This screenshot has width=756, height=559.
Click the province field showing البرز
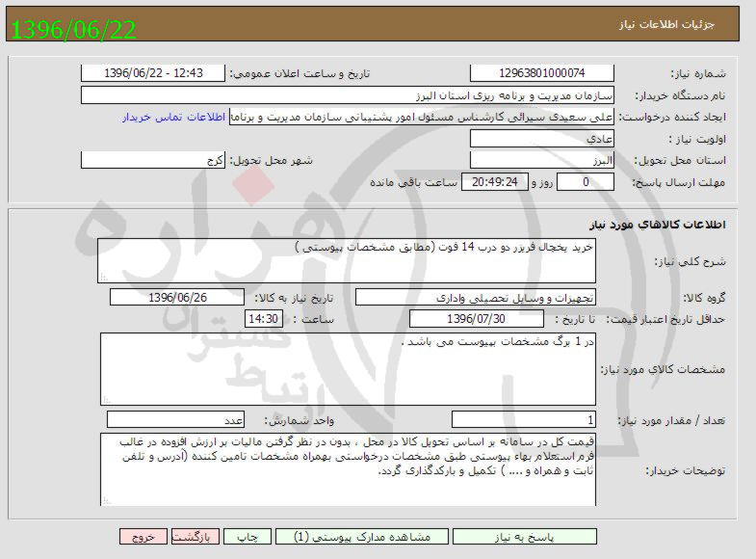tap(542, 160)
